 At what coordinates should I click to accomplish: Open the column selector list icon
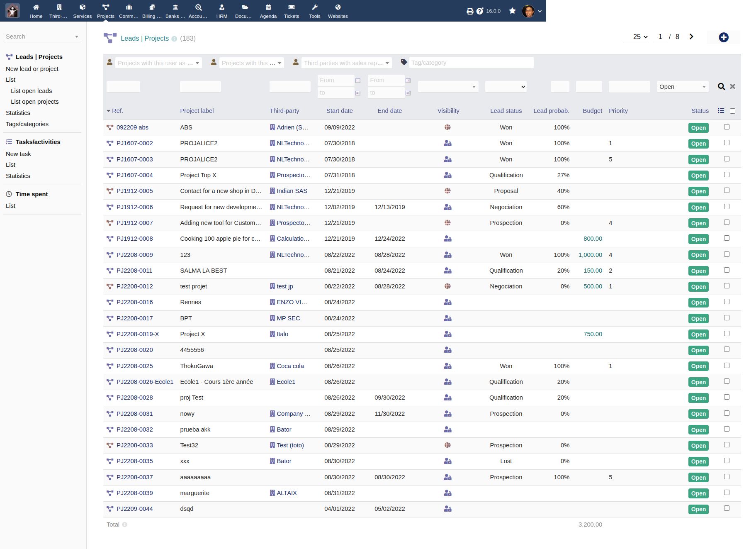coord(721,111)
